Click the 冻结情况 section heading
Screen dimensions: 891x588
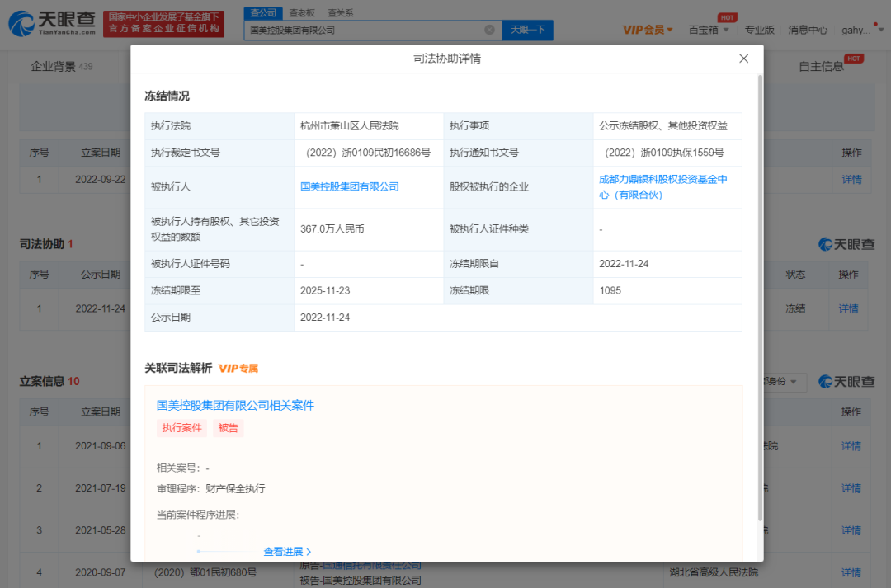167,96
